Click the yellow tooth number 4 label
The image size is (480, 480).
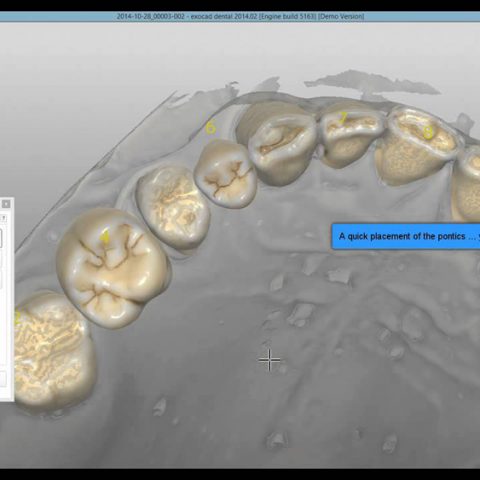click(105, 237)
